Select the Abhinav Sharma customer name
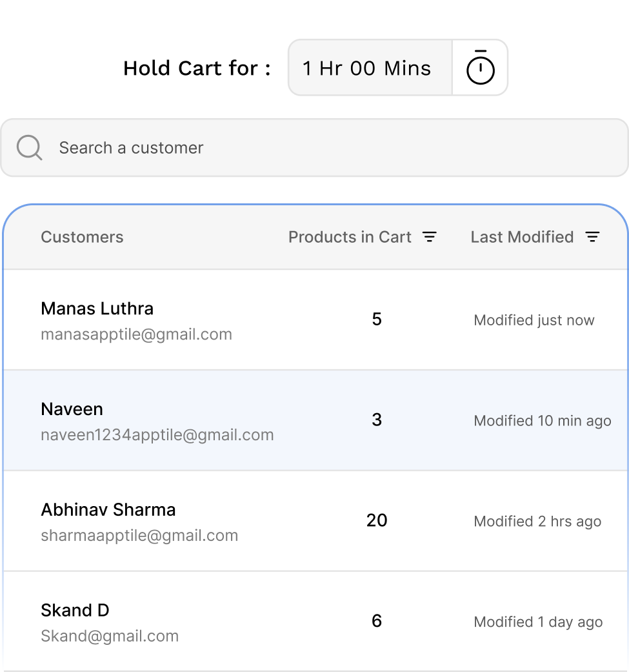This screenshot has height=672, width=629. pyautogui.click(x=108, y=510)
